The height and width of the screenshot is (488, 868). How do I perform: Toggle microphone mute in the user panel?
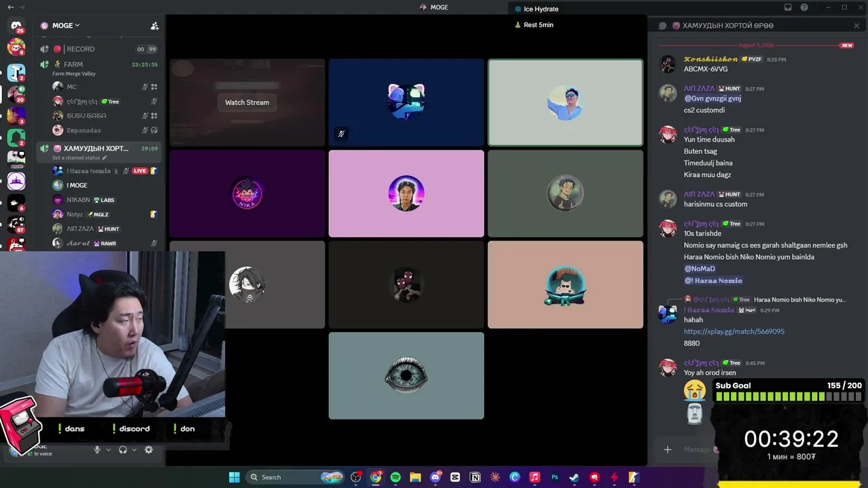97,449
